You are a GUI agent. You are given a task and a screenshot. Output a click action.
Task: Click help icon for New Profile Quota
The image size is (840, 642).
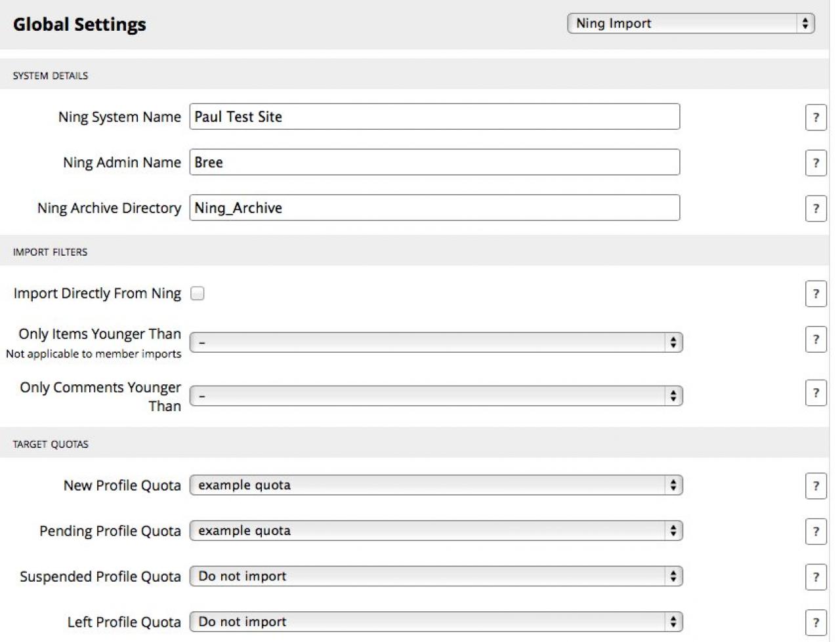click(815, 487)
